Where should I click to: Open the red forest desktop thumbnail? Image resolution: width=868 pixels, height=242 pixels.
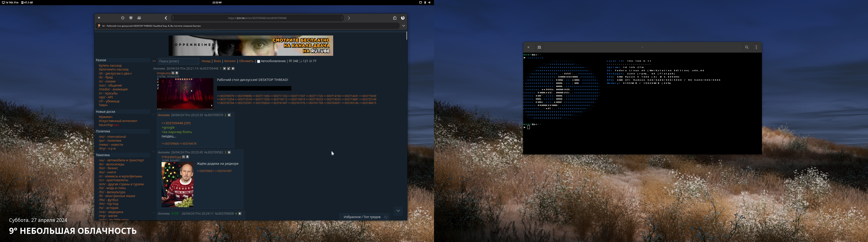coord(185,94)
